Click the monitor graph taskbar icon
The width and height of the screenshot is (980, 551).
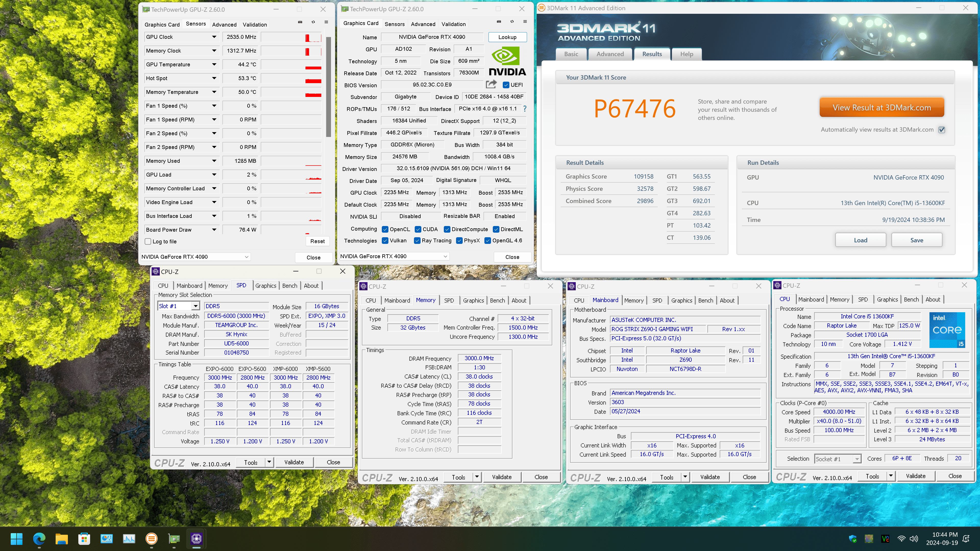pyautogui.click(x=129, y=539)
